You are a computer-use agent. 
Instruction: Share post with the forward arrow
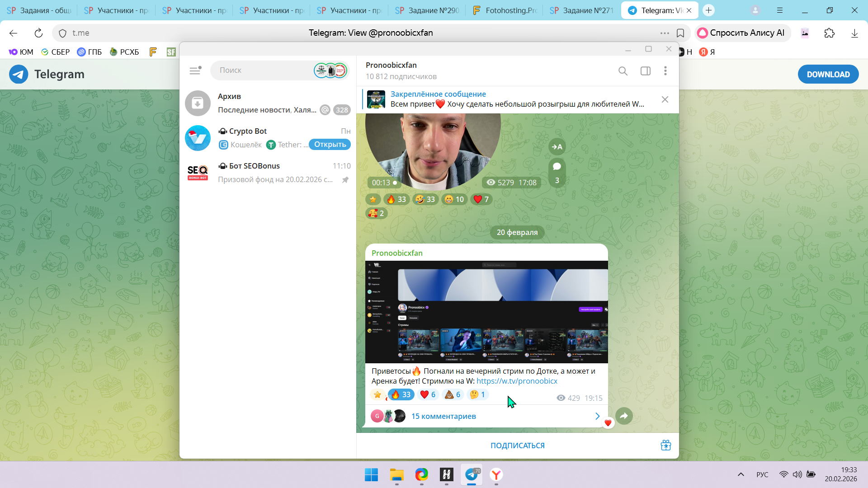[x=624, y=416]
